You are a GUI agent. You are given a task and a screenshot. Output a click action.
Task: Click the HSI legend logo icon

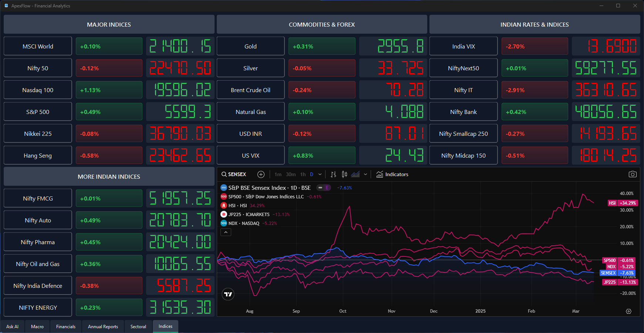click(x=224, y=205)
